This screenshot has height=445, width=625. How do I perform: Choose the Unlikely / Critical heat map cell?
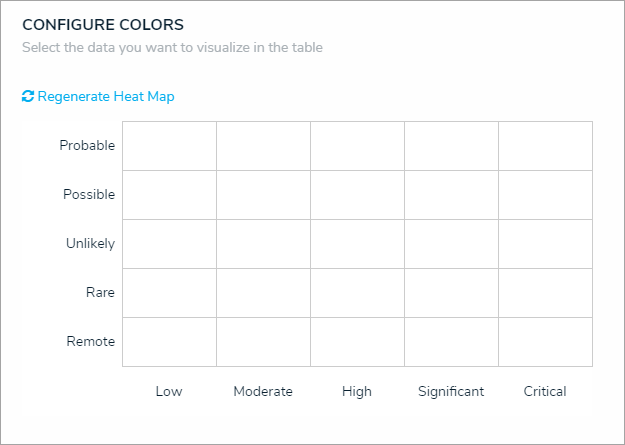[x=545, y=244]
